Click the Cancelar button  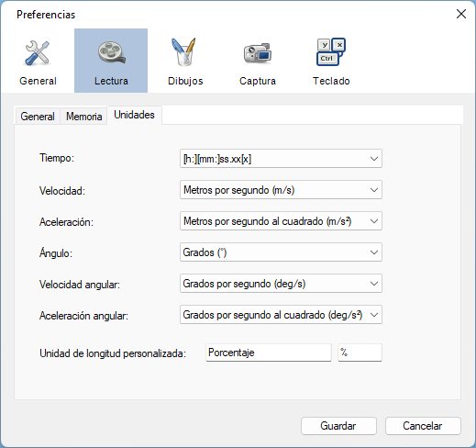coord(423,426)
